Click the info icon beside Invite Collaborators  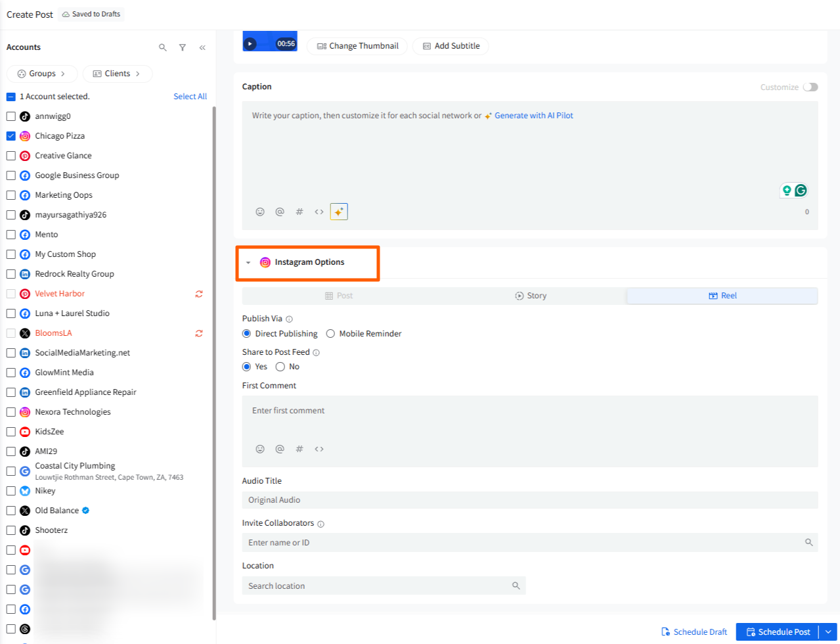(321, 524)
